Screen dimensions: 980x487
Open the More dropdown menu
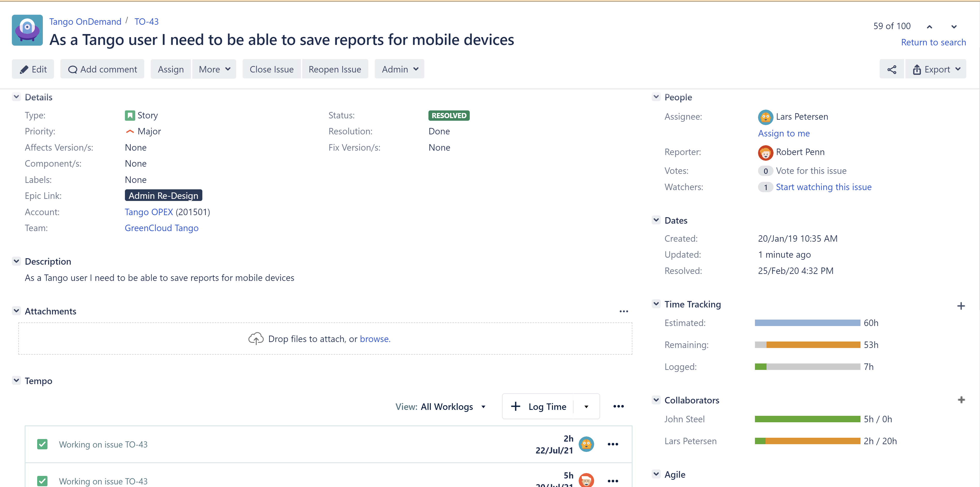point(214,69)
